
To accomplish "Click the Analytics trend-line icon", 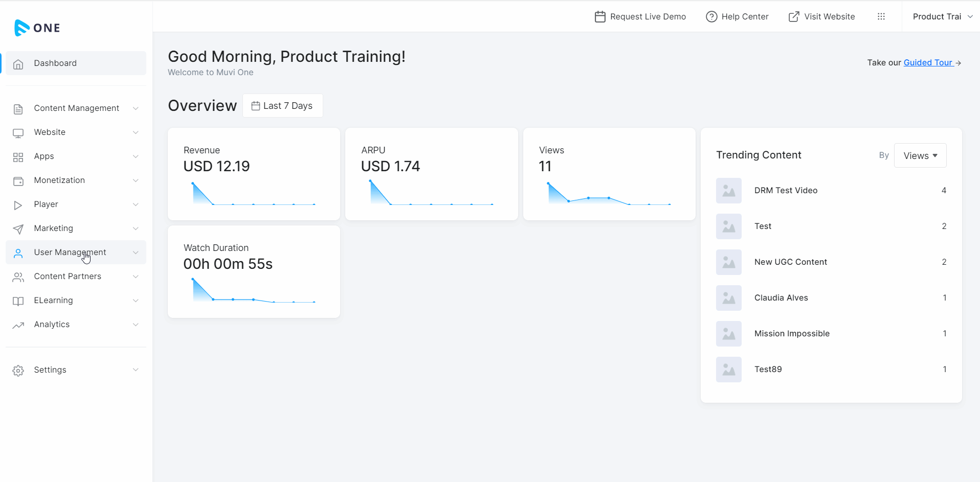I will pyautogui.click(x=18, y=325).
